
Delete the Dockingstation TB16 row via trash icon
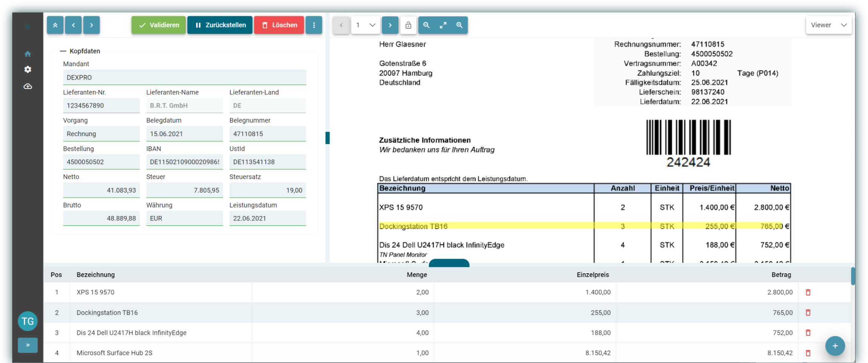click(x=808, y=312)
